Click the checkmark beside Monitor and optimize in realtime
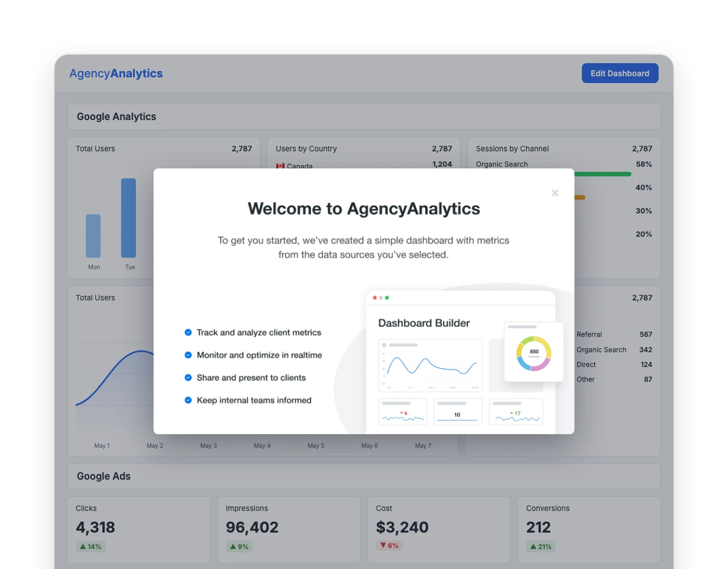This screenshot has height=569, width=728. [x=188, y=355]
